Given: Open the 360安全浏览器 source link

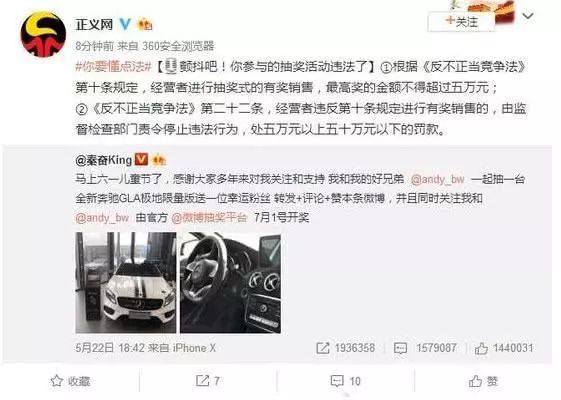Looking at the screenshot, I should [178, 46].
